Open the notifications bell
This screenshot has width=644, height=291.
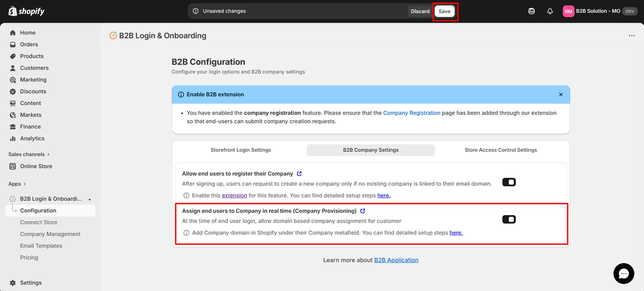550,11
